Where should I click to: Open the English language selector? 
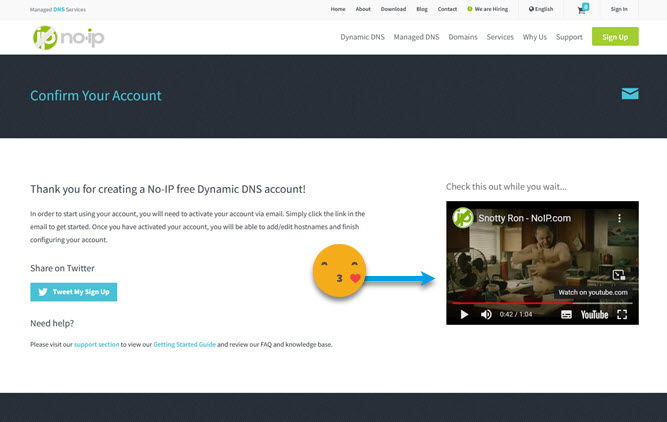[x=541, y=9]
